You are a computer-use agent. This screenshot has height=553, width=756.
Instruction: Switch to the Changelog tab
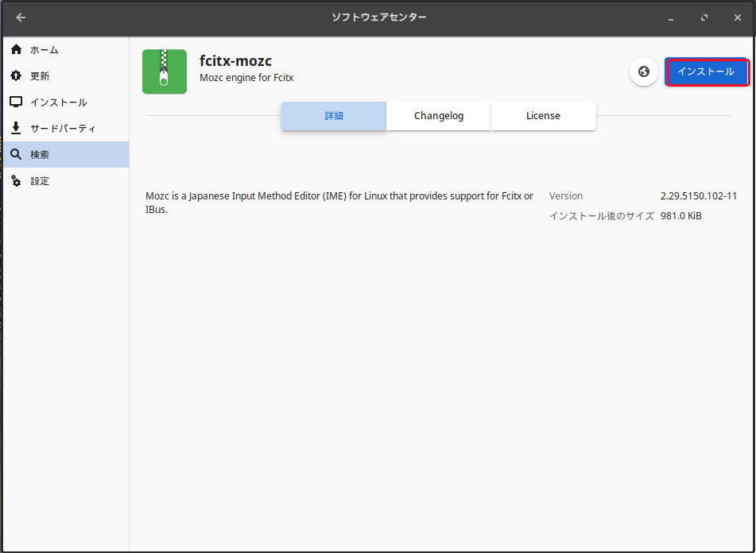click(x=439, y=116)
